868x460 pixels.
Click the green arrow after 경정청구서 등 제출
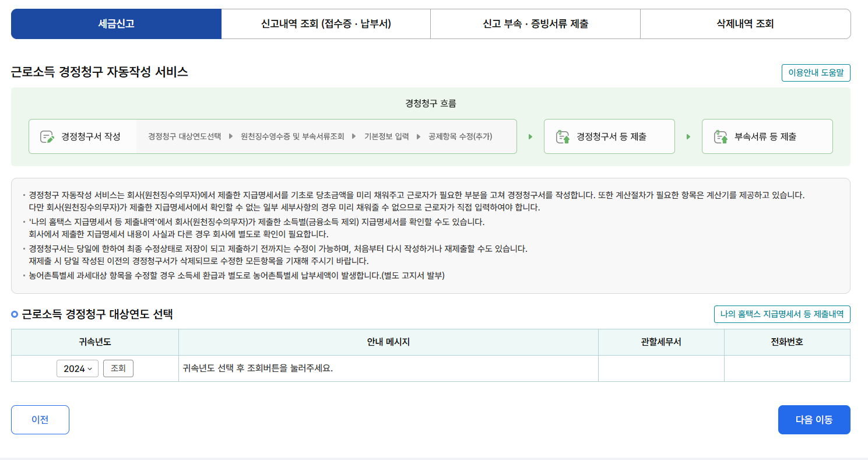coord(689,136)
